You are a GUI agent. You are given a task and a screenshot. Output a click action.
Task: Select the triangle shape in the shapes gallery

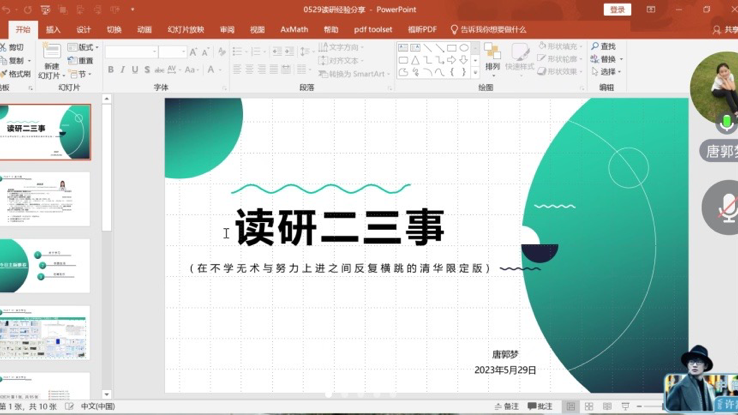tap(415, 60)
